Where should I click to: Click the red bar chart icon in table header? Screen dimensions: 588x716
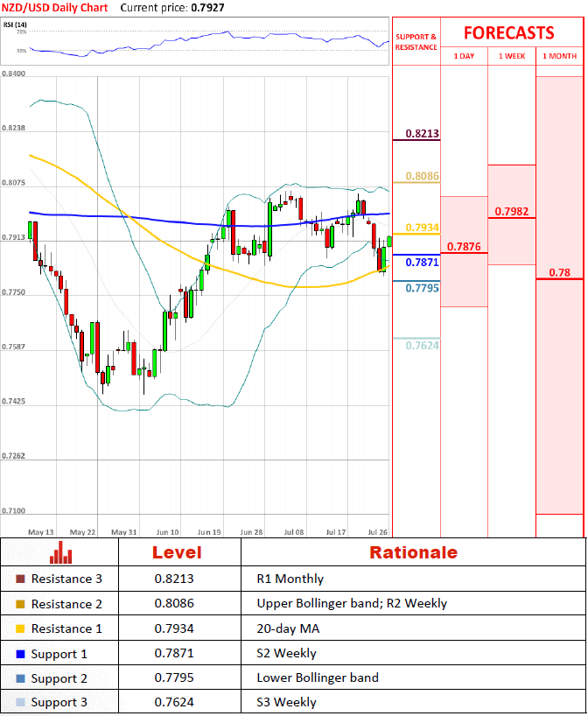60,552
